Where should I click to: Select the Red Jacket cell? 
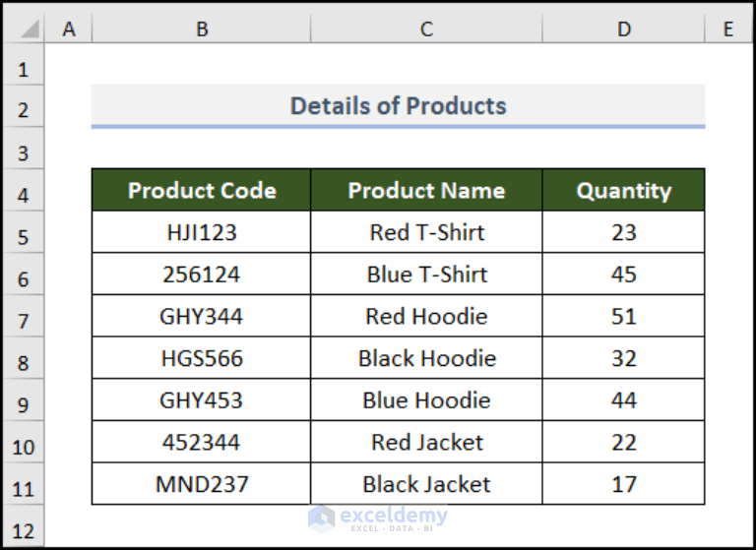(426, 442)
